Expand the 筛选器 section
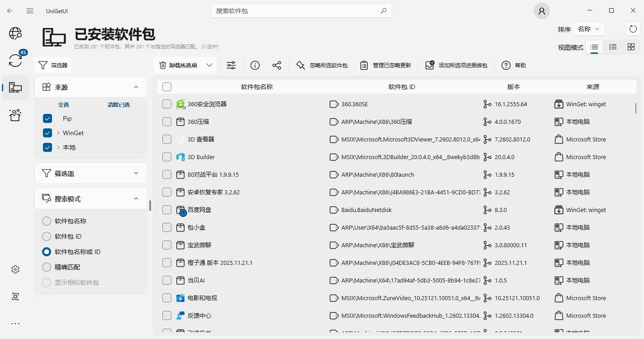The image size is (644, 339). (136, 173)
